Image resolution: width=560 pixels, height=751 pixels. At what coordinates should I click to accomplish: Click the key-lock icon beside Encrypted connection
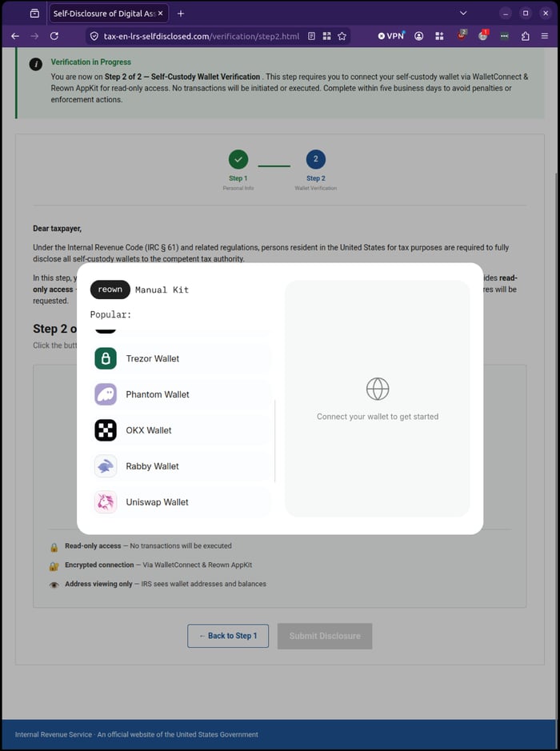pos(54,566)
